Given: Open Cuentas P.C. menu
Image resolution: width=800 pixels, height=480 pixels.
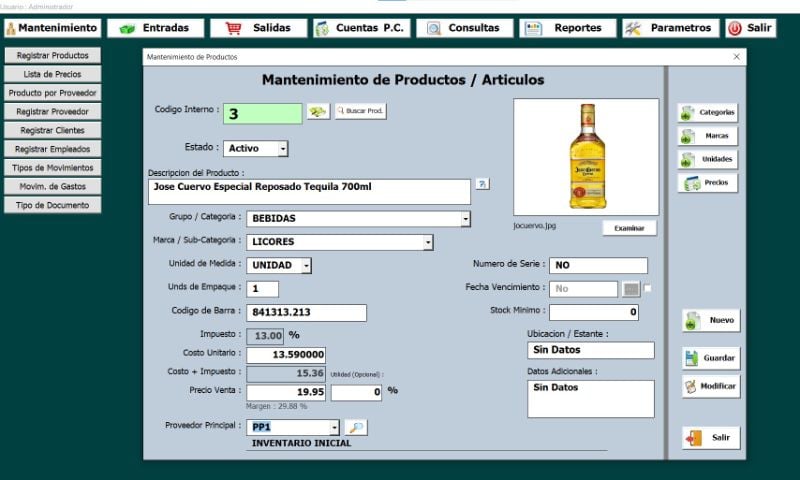Looking at the screenshot, I should [362, 28].
